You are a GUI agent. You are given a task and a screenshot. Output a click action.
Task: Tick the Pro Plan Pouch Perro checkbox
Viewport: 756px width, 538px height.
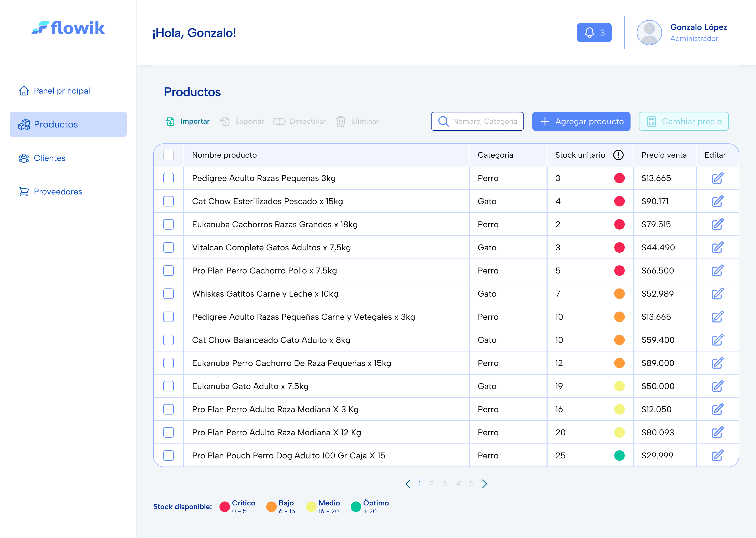click(169, 456)
